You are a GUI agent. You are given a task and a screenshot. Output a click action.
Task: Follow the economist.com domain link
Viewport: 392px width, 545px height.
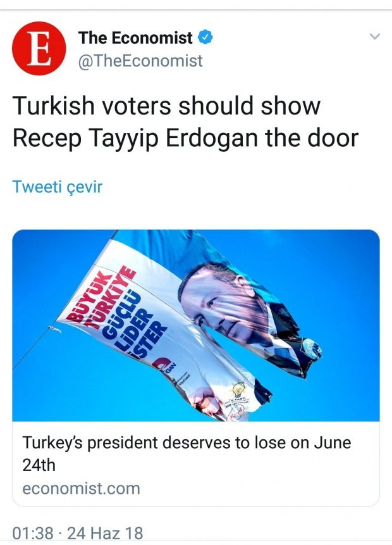click(82, 488)
